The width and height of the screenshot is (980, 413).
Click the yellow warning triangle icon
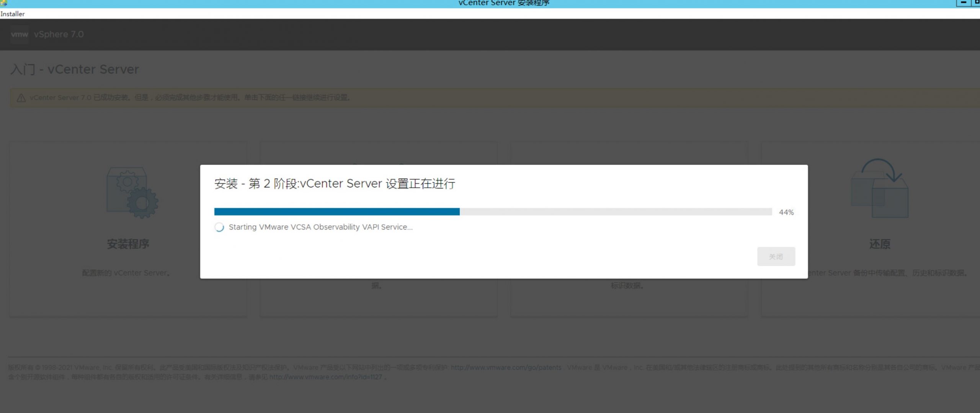tap(21, 98)
